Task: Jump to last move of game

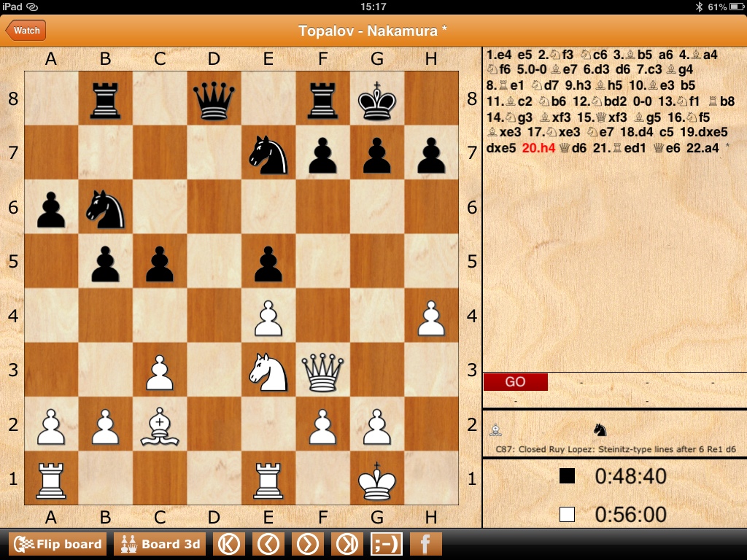Action: click(347, 544)
